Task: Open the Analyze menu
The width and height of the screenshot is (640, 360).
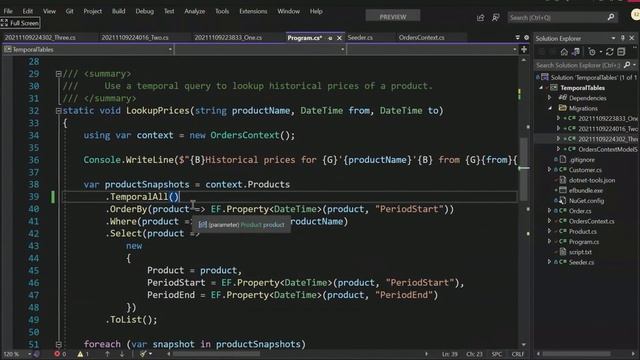Action: pos(195,11)
